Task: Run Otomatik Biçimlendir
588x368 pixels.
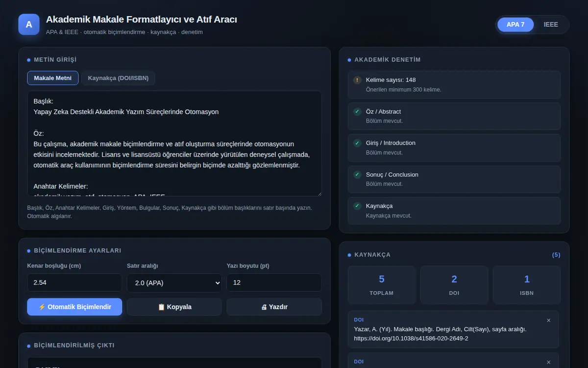Action: pos(74,307)
